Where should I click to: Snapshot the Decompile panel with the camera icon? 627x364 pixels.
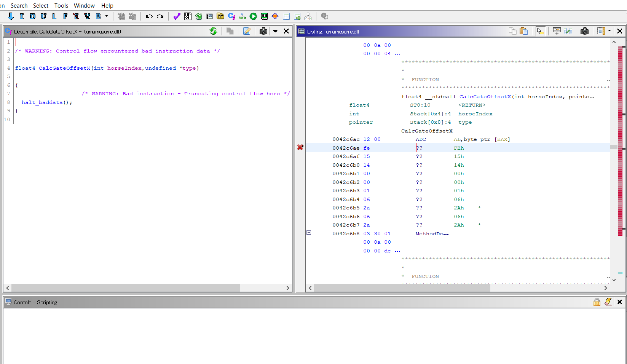pyautogui.click(x=263, y=31)
